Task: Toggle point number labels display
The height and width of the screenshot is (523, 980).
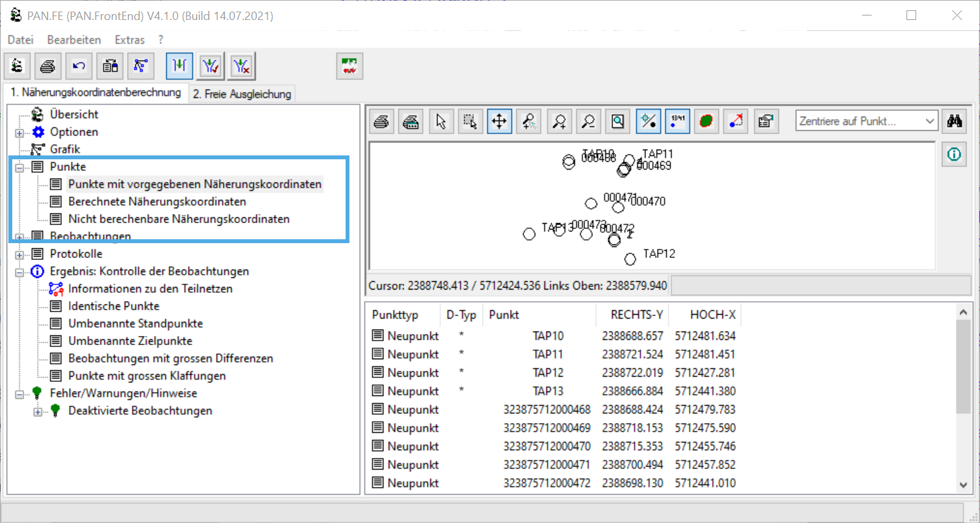Action: coord(677,121)
